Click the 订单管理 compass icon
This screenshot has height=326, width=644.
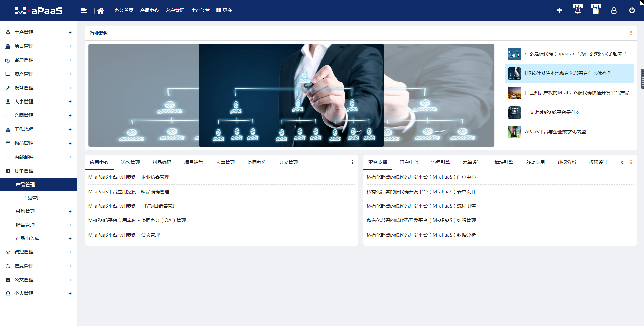(x=8, y=171)
